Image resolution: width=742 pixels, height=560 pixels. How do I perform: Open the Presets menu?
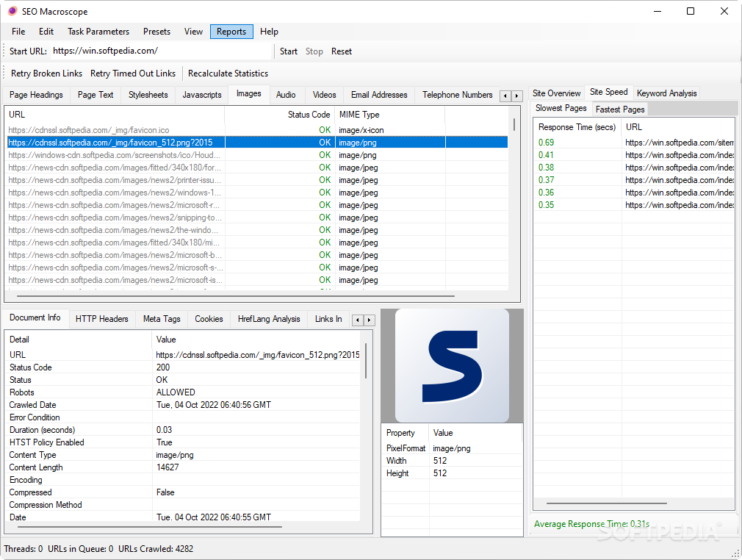[156, 32]
